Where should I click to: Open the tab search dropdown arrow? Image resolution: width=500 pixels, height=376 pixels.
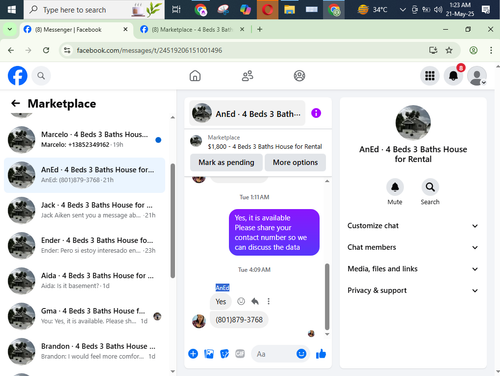coord(10,29)
